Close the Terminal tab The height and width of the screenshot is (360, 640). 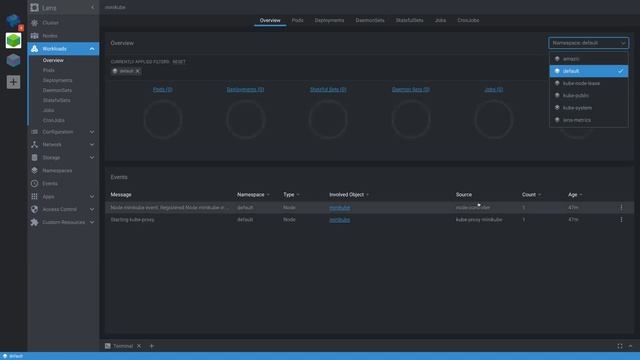pyautogui.click(x=139, y=346)
